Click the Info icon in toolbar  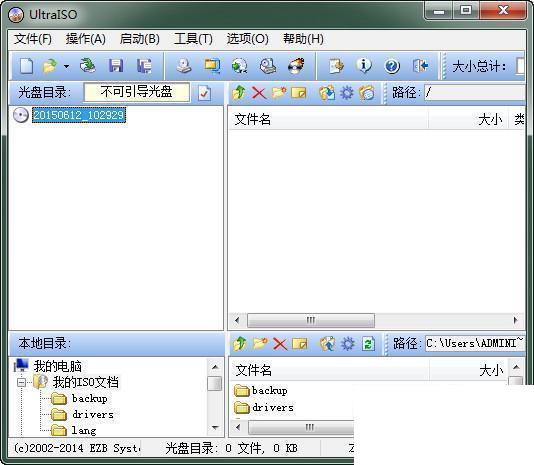[x=364, y=65]
